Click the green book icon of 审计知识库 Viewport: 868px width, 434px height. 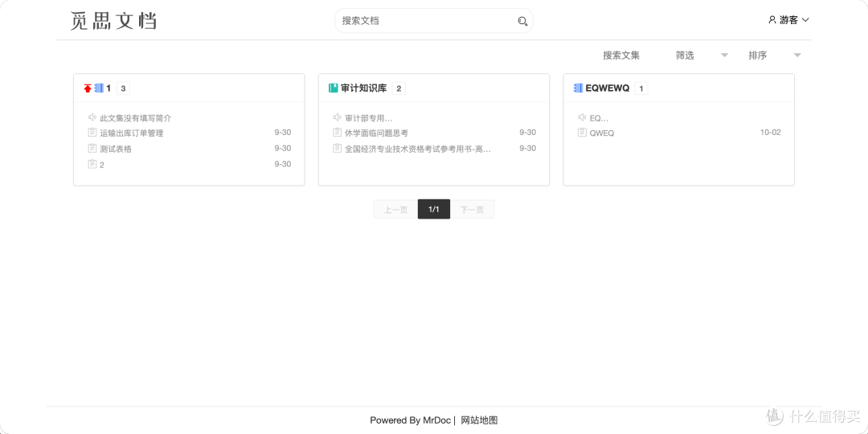point(334,88)
